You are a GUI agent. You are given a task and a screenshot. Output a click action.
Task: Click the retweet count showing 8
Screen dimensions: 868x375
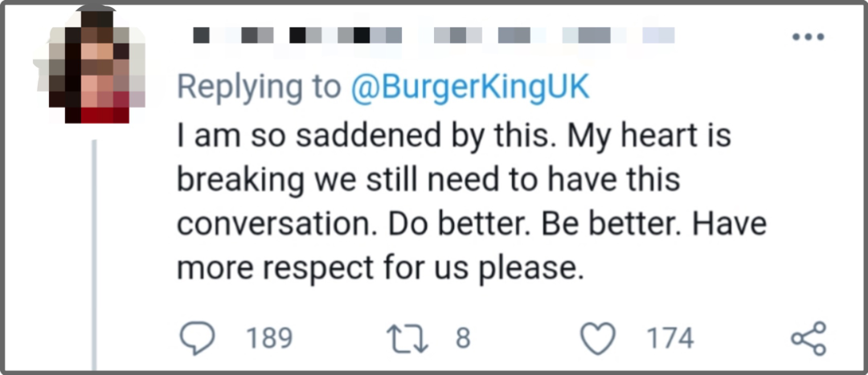462,337
